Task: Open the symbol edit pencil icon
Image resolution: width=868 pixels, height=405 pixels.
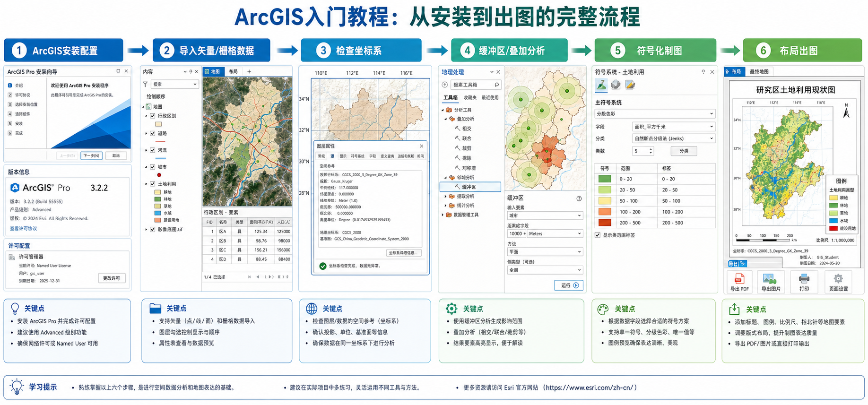Action: (x=630, y=85)
